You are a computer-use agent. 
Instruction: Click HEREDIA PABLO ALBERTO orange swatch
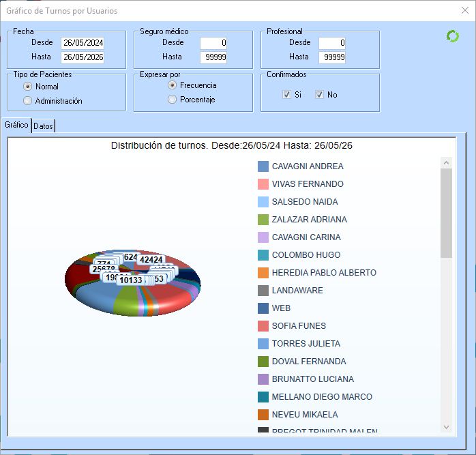pyautogui.click(x=263, y=273)
